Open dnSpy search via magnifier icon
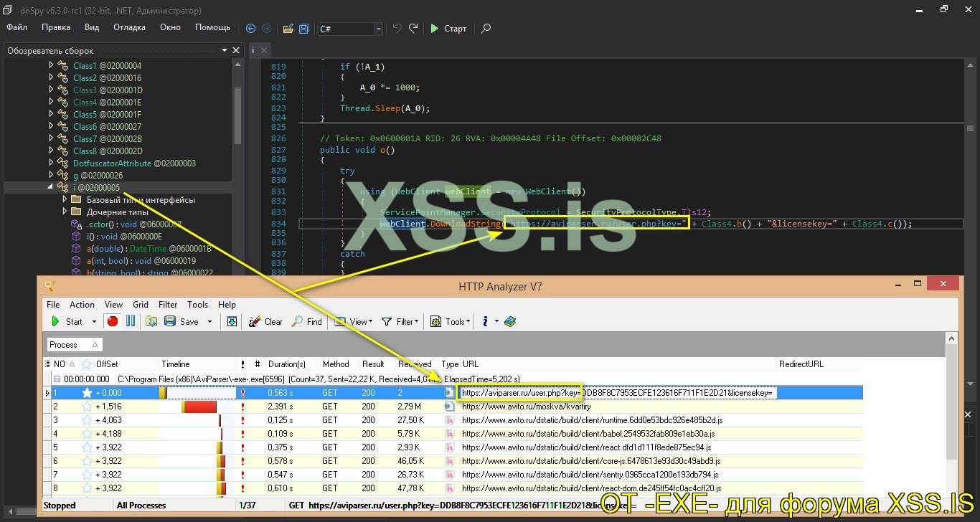This screenshot has height=522, width=980. pyautogui.click(x=486, y=29)
